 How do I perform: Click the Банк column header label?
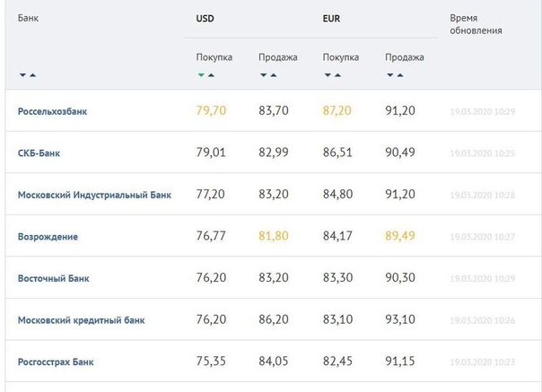tap(29, 18)
